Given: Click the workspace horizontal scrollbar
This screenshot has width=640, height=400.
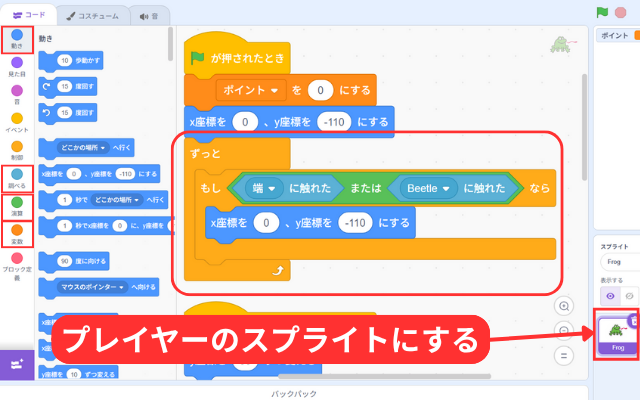Looking at the screenshot, I should click(x=384, y=376).
